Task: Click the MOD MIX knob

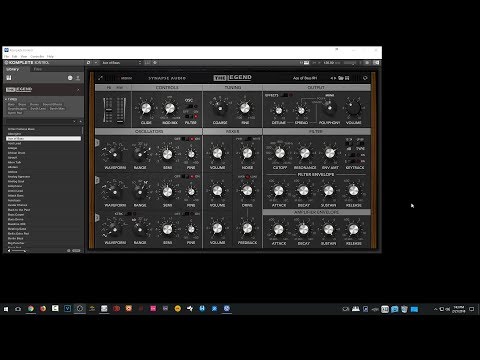Action: [x=170, y=108]
